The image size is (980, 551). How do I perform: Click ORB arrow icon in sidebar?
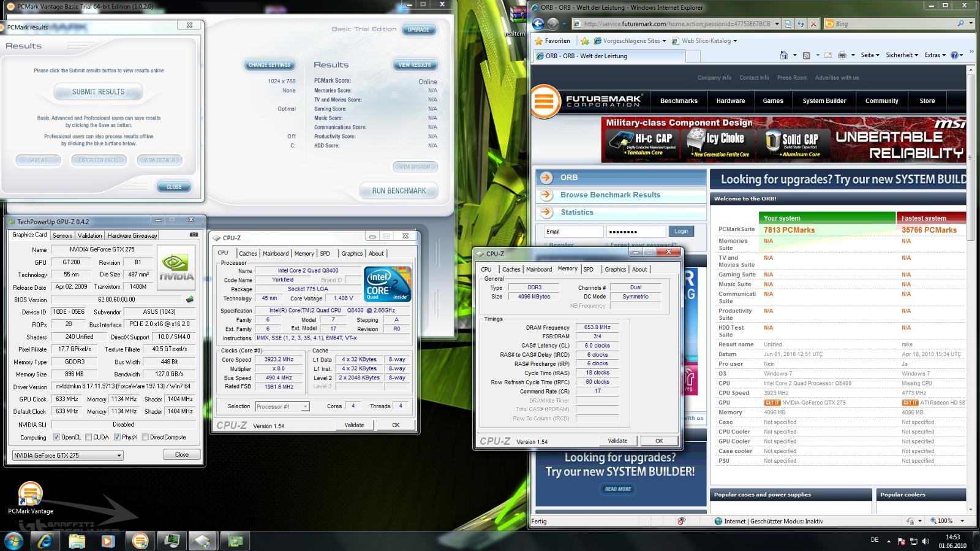pyautogui.click(x=546, y=177)
